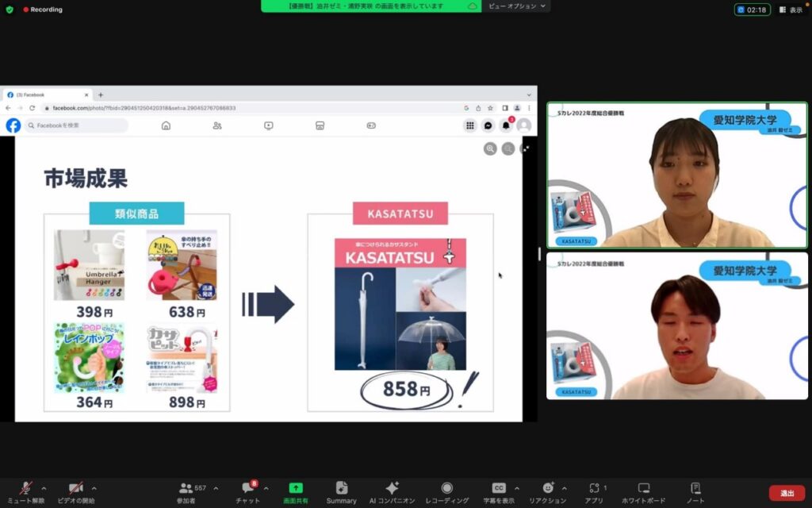Expand chat options arrow beside チャット
Image resolution: width=812 pixels, height=508 pixels.
[266, 488]
